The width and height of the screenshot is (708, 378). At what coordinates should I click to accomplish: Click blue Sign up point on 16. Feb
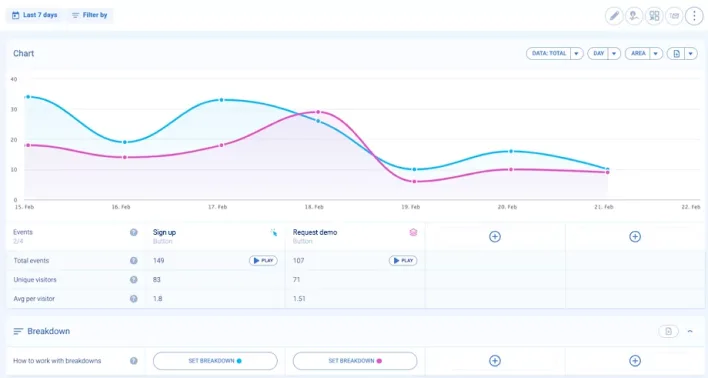(125, 142)
